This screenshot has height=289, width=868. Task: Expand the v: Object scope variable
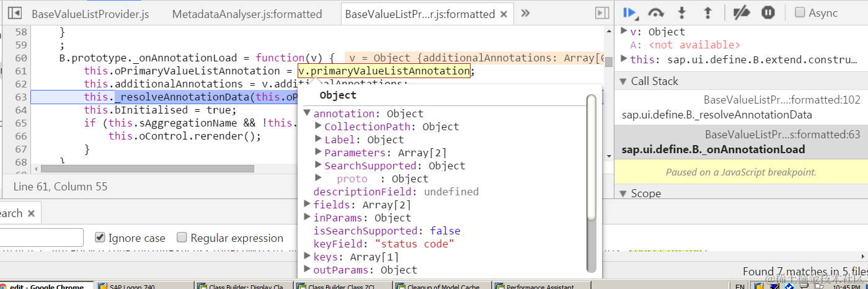[x=624, y=31]
